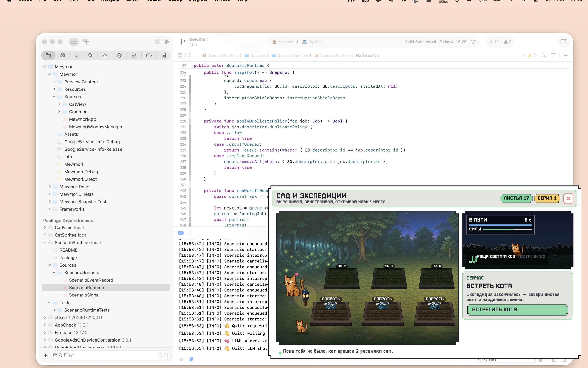588x368 pixels.
Task: Toggle the navigator sidebar visibility
Action: [74, 42]
